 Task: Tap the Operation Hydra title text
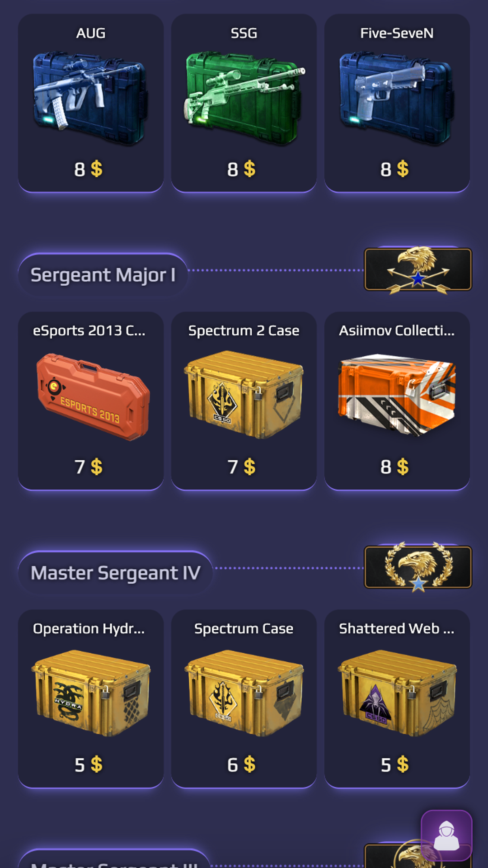tap(89, 628)
